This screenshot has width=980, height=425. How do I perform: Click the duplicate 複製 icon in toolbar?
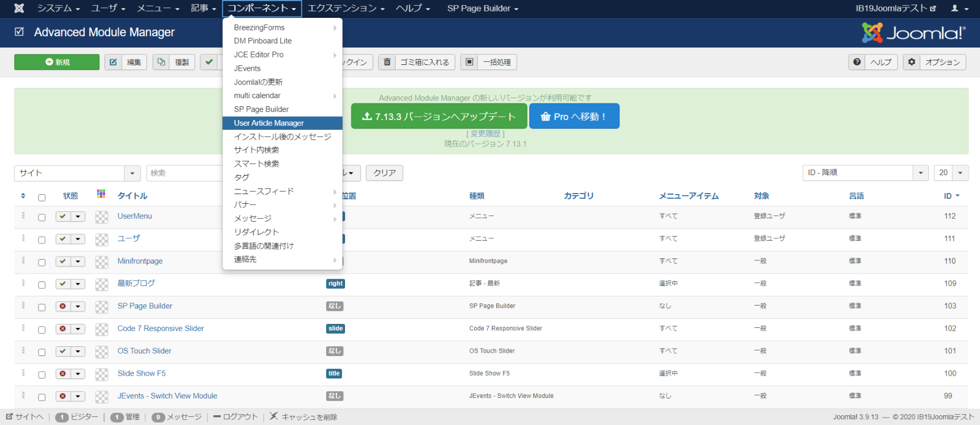161,62
